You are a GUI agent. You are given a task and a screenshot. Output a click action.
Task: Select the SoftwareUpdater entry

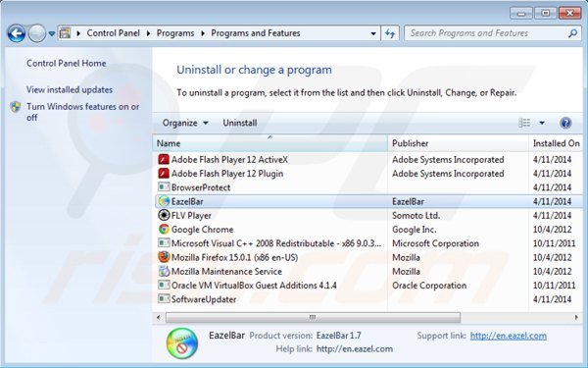click(204, 299)
